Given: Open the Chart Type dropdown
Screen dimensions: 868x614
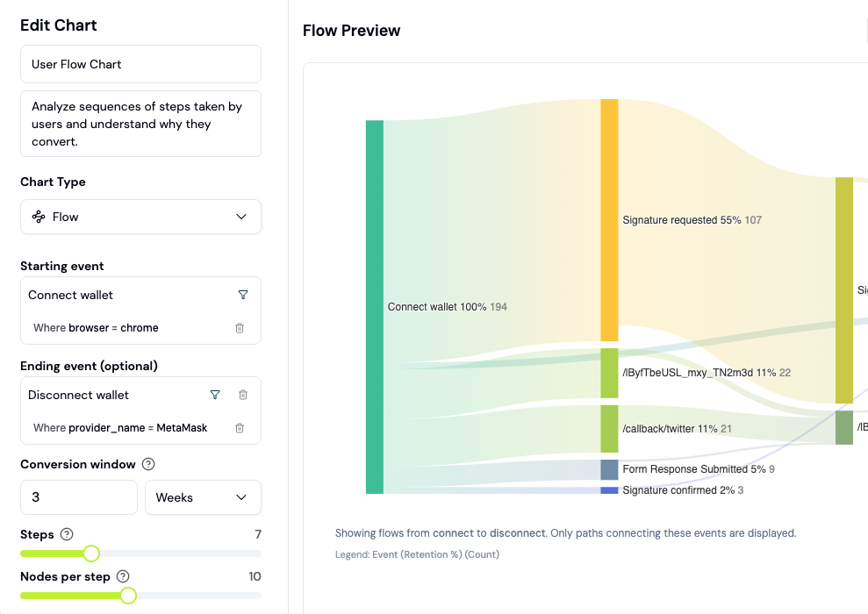Looking at the screenshot, I should [x=241, y=216].
